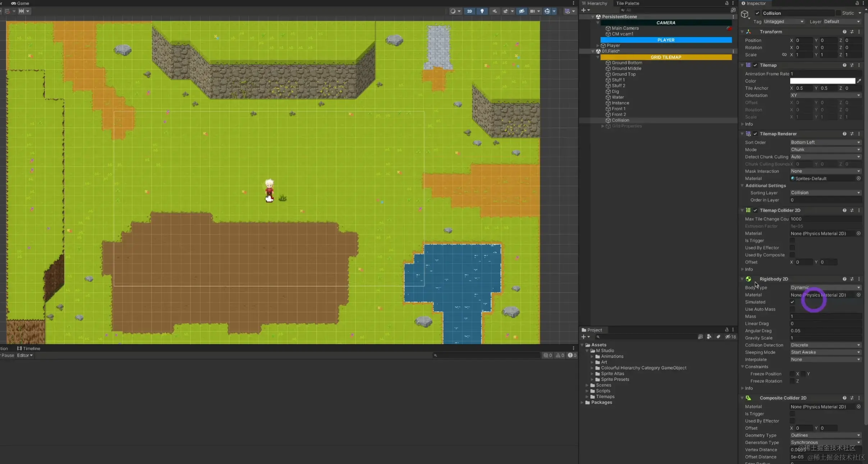The width and height of the screenshot is (868, 464).
Task: Click the Tilemap Renderer help icon
Action: tap(844, 134)
